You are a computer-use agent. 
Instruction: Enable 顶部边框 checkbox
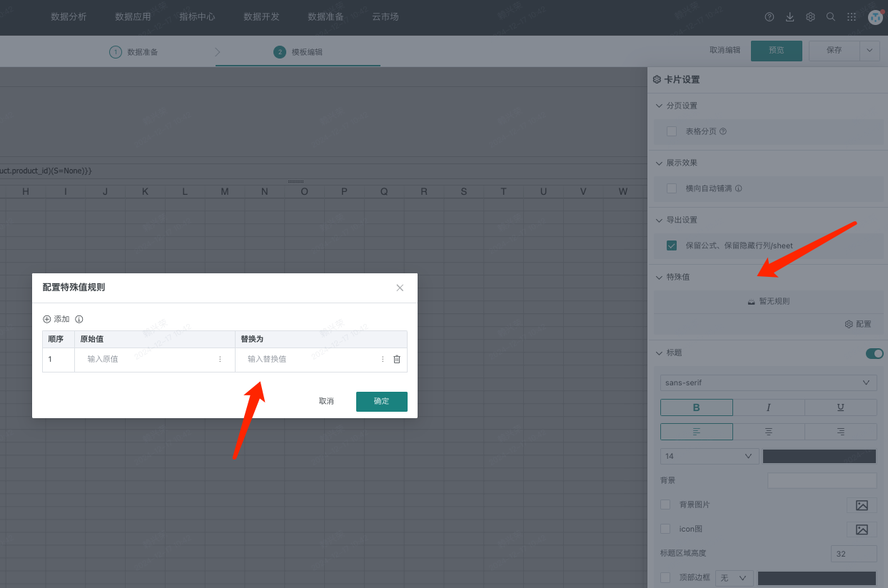coord(665,577)
